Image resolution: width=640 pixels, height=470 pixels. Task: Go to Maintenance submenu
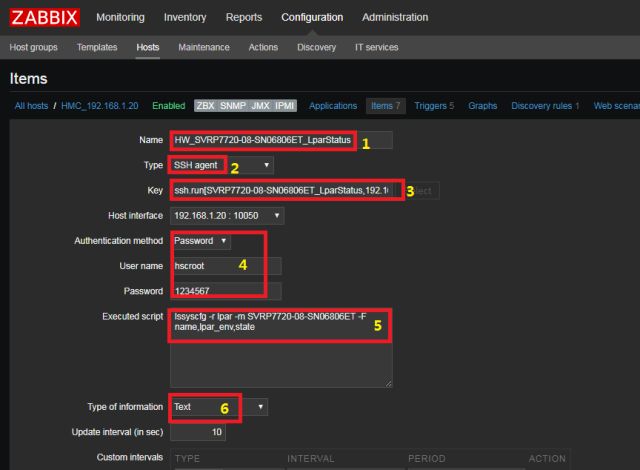coord(204,47)
